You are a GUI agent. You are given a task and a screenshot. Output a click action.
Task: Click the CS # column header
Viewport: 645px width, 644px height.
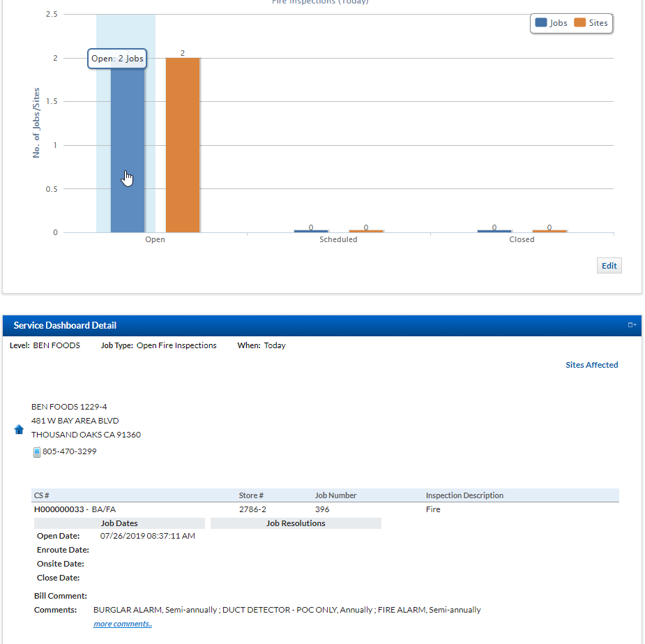click(x=42, y=495)
